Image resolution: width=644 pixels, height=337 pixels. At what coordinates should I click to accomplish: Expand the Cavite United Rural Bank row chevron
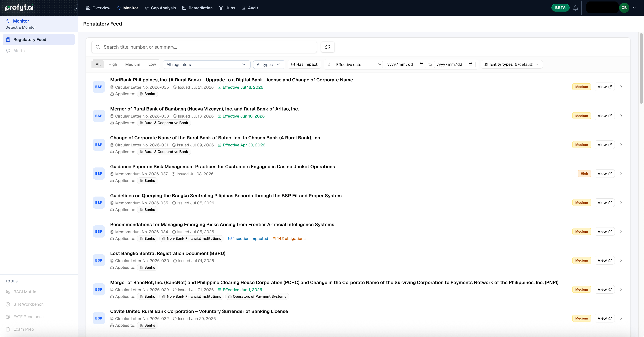(x=621, y=318)
